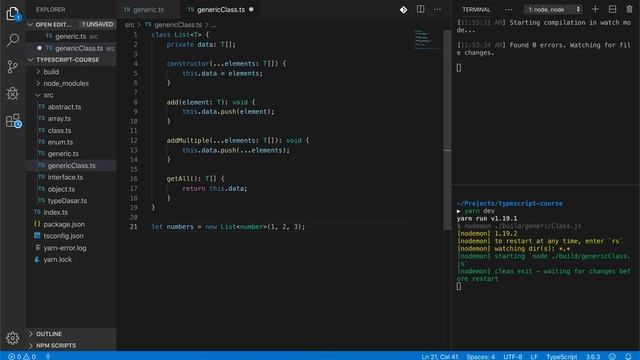Image resolution: width=640 pixels, height=360 pixels.
Task: Open terminal panel more actions
Action: [x=508, y=9]
